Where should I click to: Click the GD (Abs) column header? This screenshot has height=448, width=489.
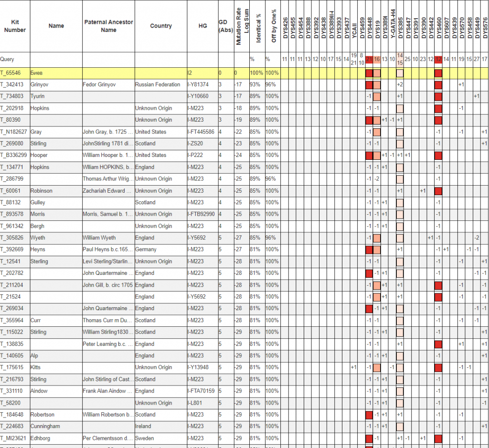click(x=223, y=26)
